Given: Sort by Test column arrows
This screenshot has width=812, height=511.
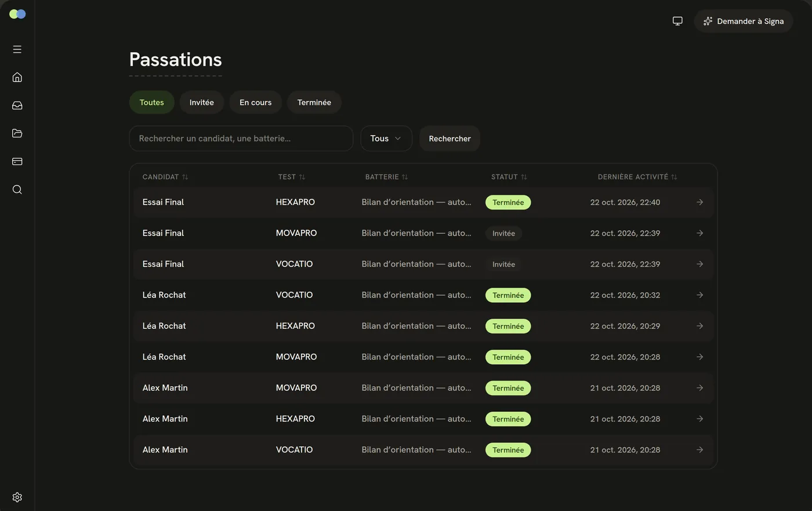Looking at the screenshot, I should point(302,177).
